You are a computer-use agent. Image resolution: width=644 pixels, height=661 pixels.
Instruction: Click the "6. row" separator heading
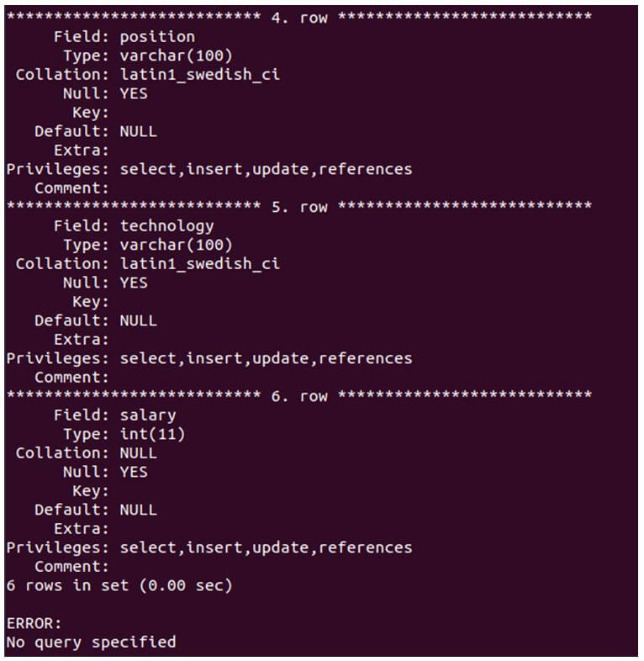[299, 396]
